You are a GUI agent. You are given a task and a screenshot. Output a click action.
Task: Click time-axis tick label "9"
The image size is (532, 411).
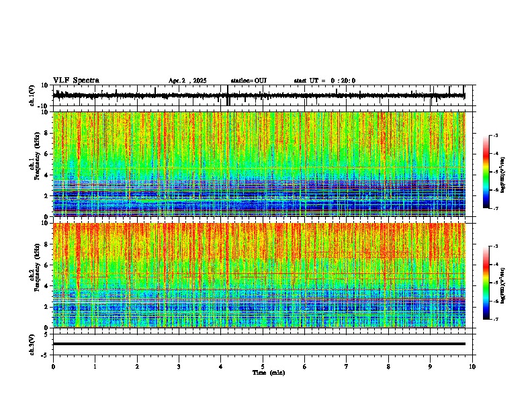point(430,367)
